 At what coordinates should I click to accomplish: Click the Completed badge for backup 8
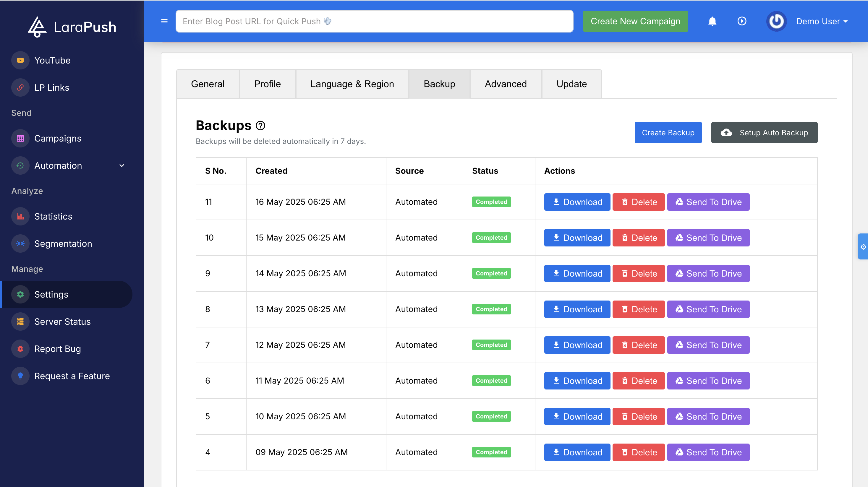491,309
